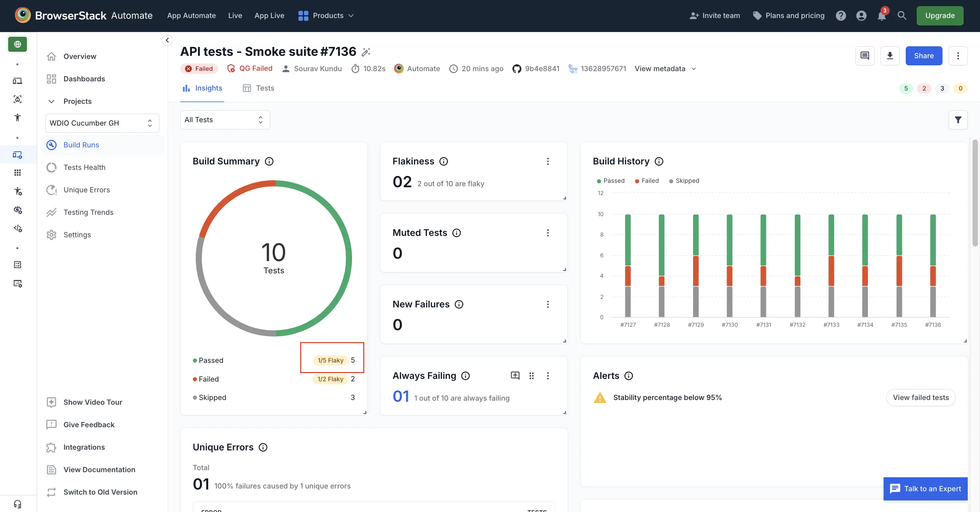Edit build name with magic wand icon
This screenshot has width=980, height=512.
click(x=366, y=52)
